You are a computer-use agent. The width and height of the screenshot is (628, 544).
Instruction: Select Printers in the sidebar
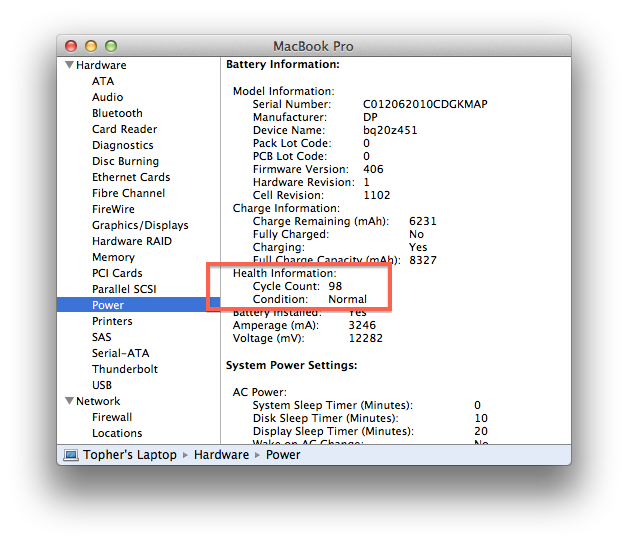pos(112,321)
